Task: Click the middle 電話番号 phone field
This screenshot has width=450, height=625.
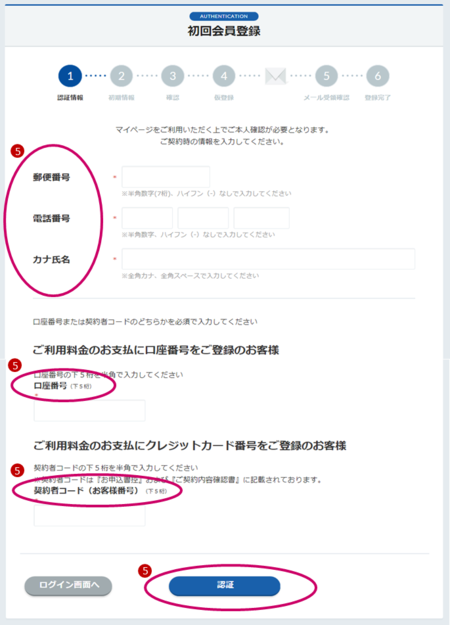Action: [203, 218]
